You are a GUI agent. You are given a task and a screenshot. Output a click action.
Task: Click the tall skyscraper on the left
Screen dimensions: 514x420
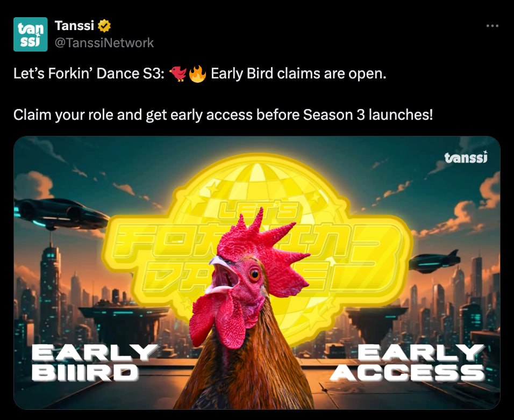50,291
